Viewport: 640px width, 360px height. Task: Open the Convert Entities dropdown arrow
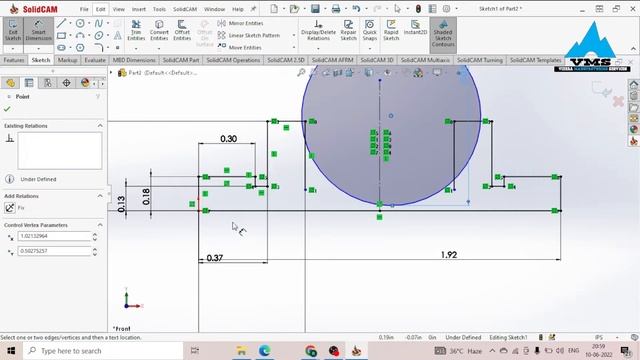[x=159, y=49]
